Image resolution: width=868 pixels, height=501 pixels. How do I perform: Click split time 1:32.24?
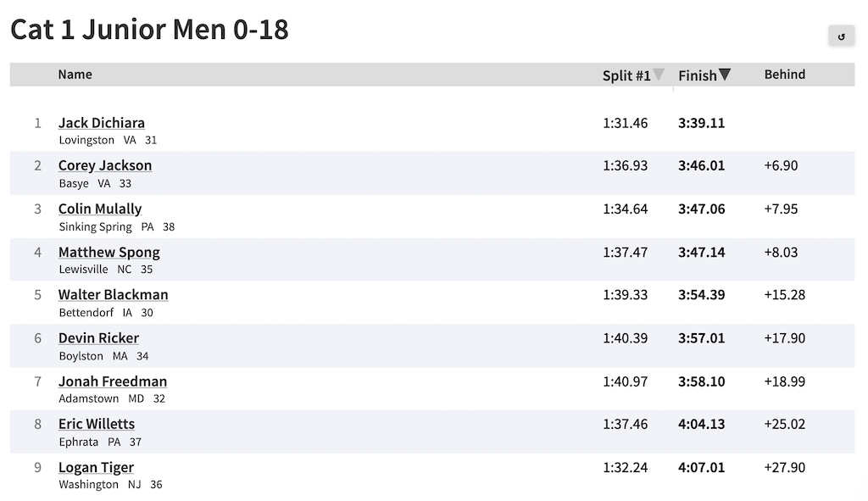point(625,468)
